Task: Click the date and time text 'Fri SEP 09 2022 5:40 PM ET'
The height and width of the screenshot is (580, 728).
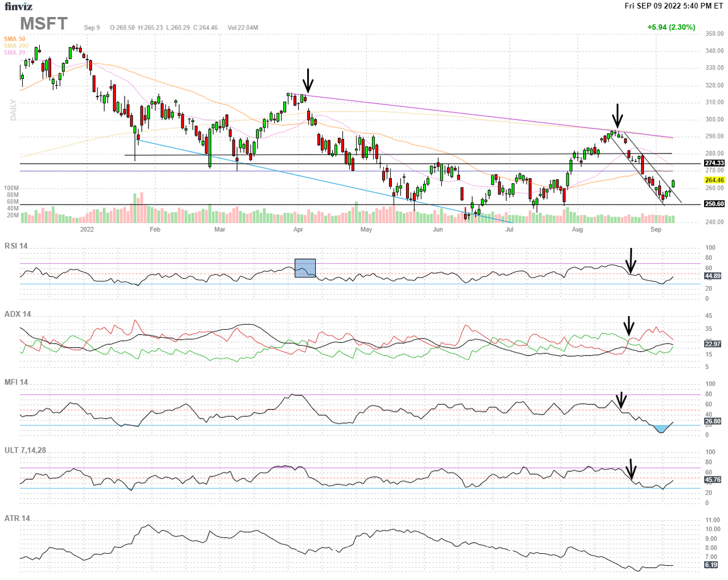Action: pos(674,6)
